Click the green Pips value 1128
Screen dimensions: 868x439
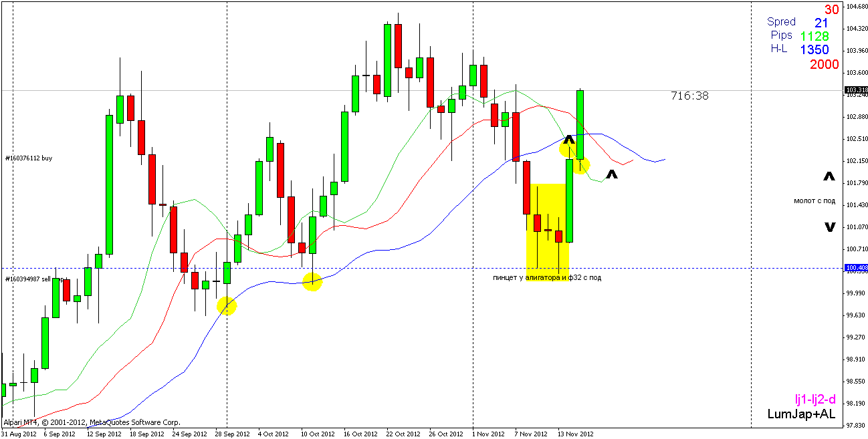coord(814,36)
